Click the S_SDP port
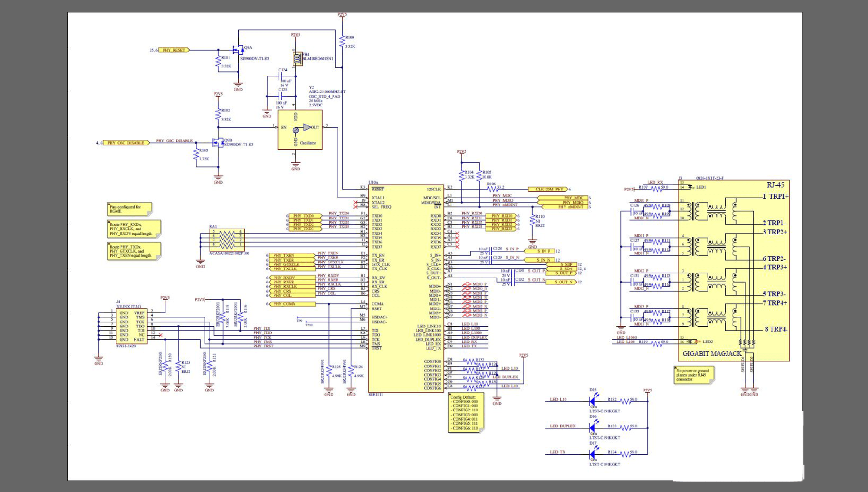 (x=561, y=265)
